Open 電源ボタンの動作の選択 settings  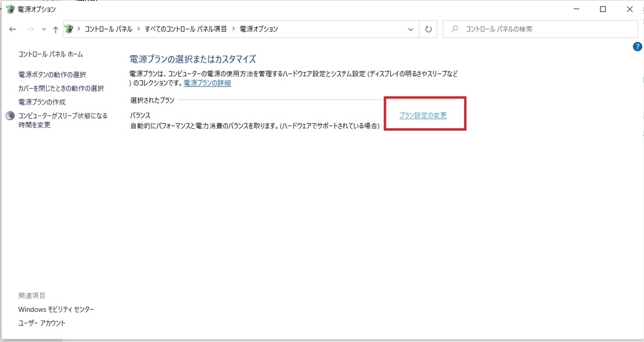coord(53,75)
